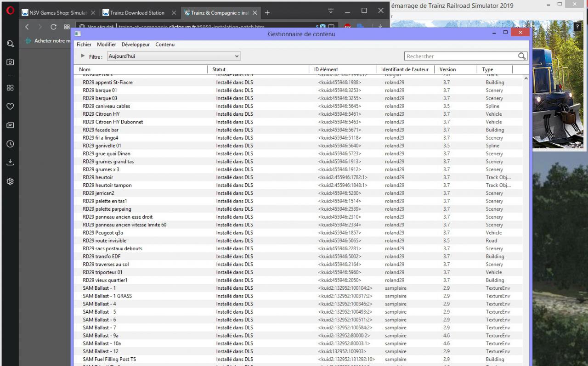This screenshot has height=366, width=588.
Task: Select row RD29 appenti St-Fiacre
Action: pyautogui.click(x=298, y=83)
